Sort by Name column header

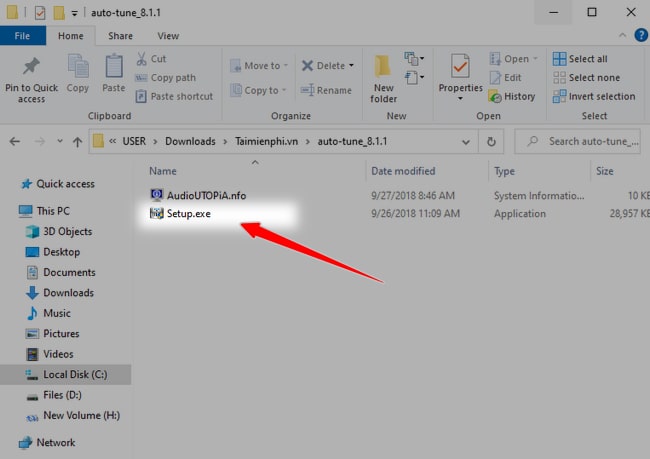(x=162, y=171)
